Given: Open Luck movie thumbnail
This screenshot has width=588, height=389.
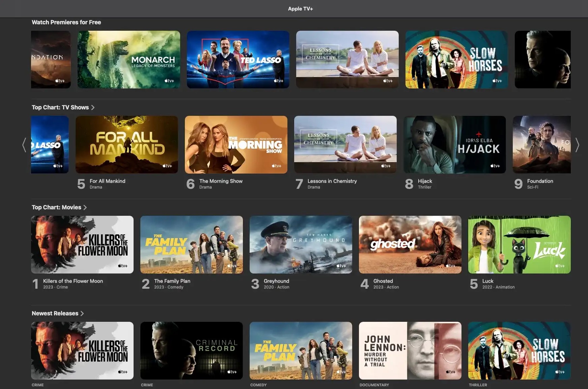Looking at the screenshot, I should point(520,245).
